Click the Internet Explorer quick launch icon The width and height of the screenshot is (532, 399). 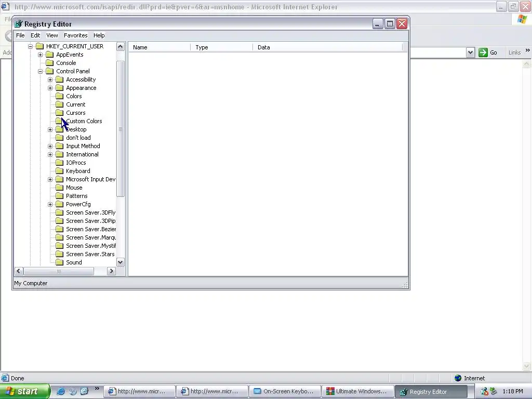click(x=61, y=391)
